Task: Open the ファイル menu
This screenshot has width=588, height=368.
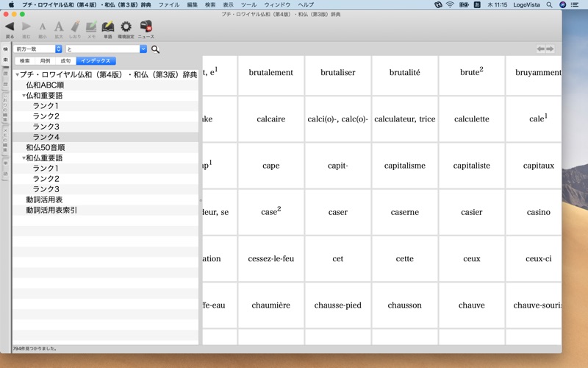Action: coord(169,4)
